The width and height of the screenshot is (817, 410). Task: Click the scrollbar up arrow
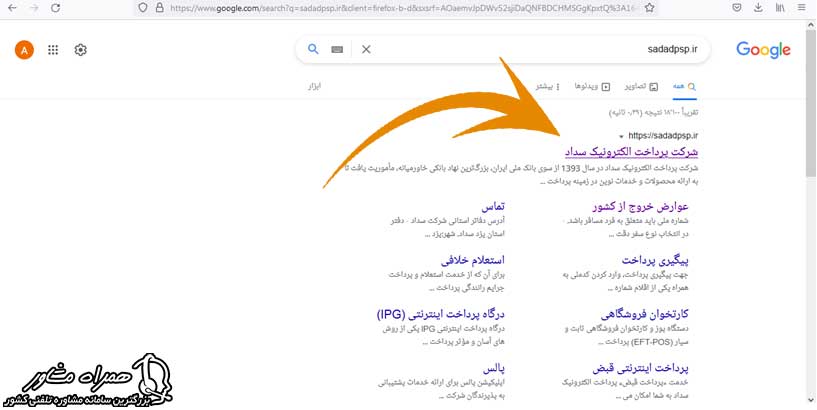coord(811,23)
